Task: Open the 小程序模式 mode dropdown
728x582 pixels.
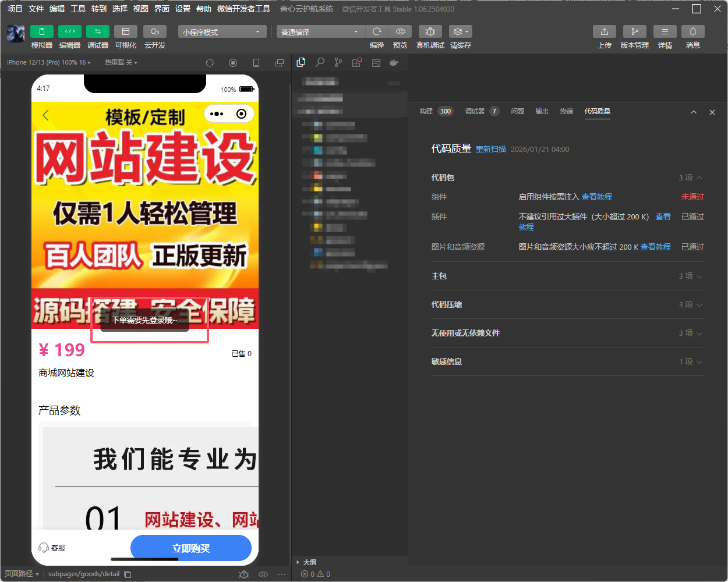Action: pos(222,32)
